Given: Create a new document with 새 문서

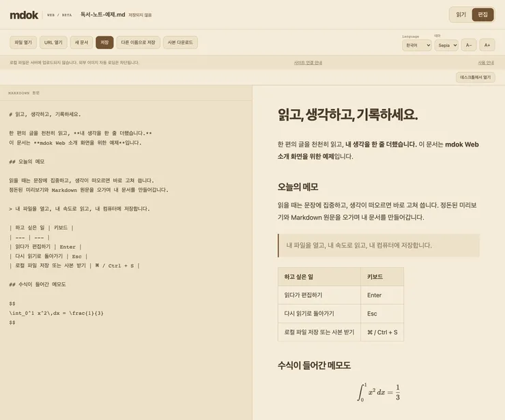Looking at the screenshot, I should [81, 42].
